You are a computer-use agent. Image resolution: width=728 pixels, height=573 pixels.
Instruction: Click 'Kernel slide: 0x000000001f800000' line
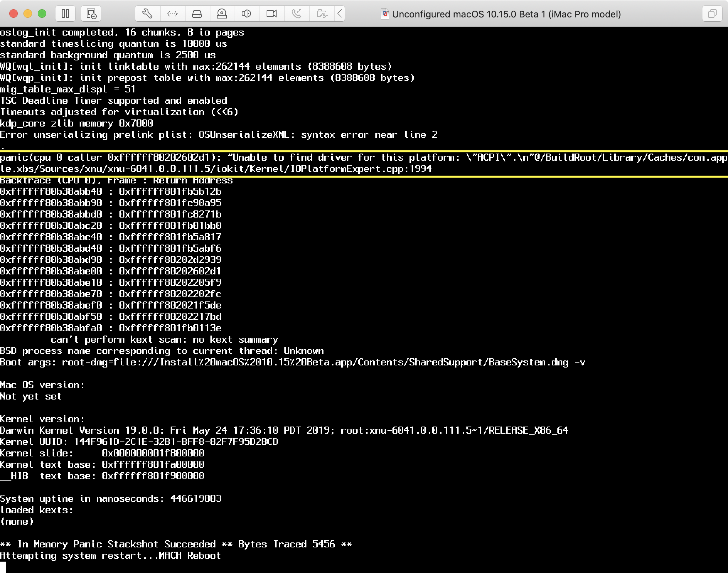(102, 453)
